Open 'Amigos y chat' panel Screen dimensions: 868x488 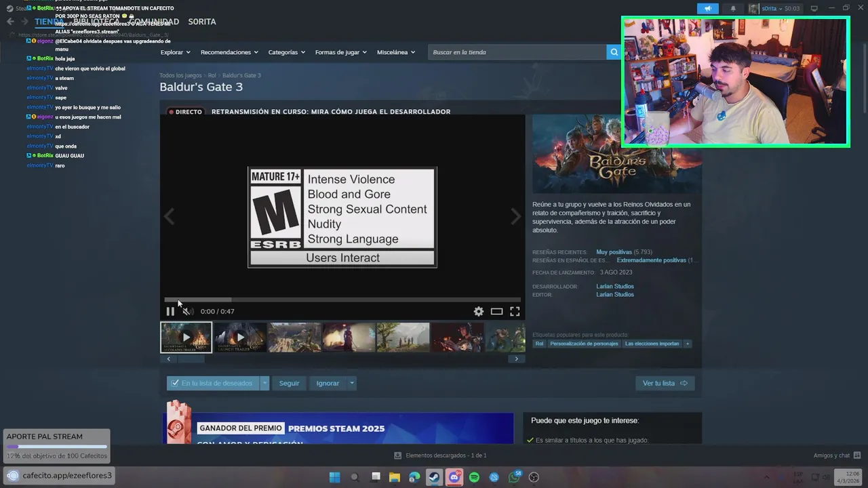[837, 455]
